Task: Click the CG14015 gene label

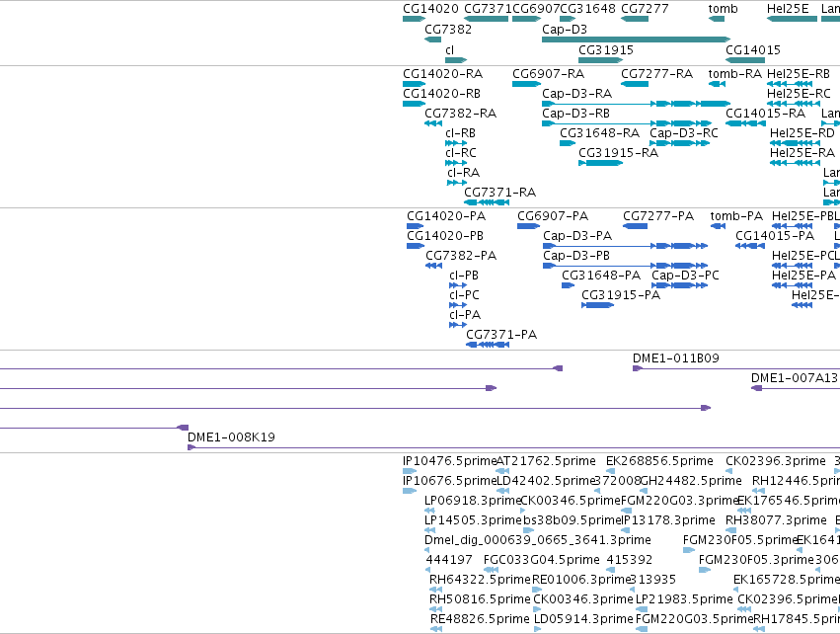Action: pyautogui.click(x=753, y=49)
